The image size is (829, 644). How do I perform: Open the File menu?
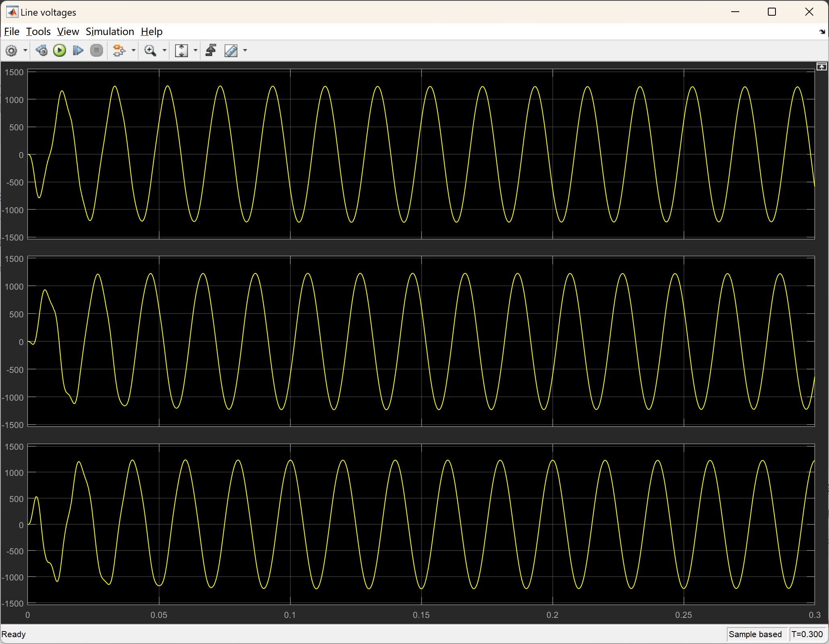[x=12, y=31]
